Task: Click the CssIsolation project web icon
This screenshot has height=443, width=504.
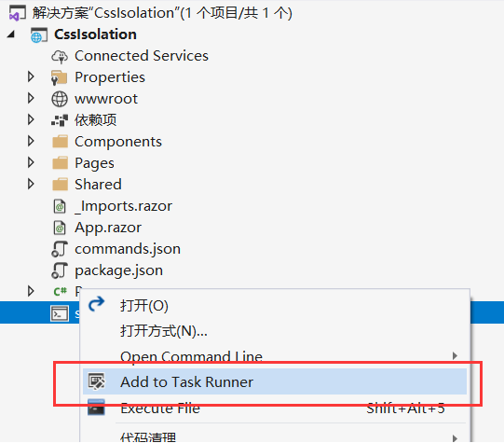Action: (x=39, y=35)
